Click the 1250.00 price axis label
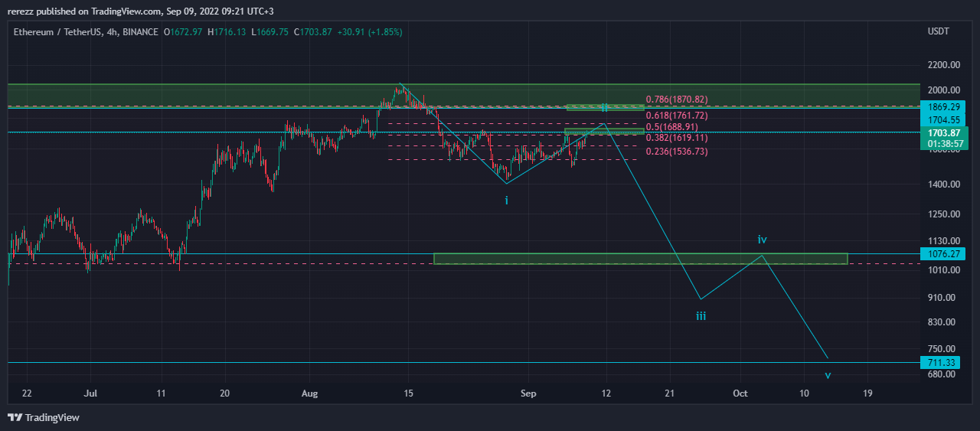Image resolution: width=980 pixels, height=431 pixels. click(944, 214)
